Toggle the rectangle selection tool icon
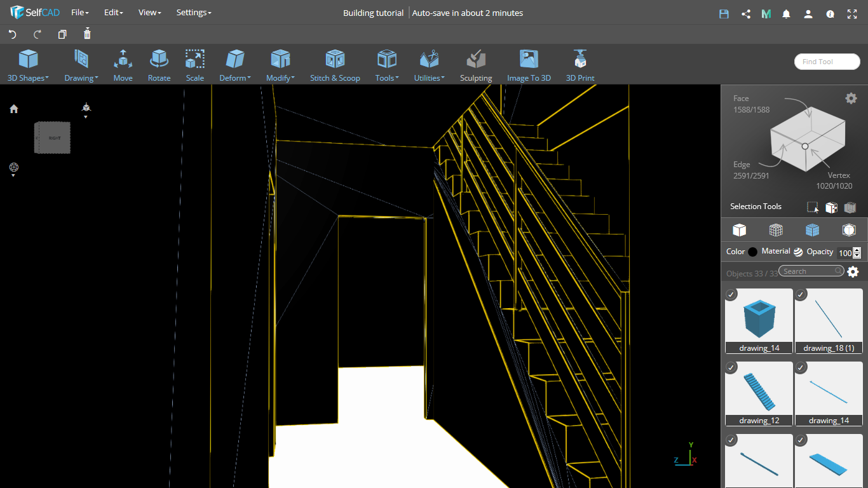The image size is (868, 488). [x=813, y=207]
